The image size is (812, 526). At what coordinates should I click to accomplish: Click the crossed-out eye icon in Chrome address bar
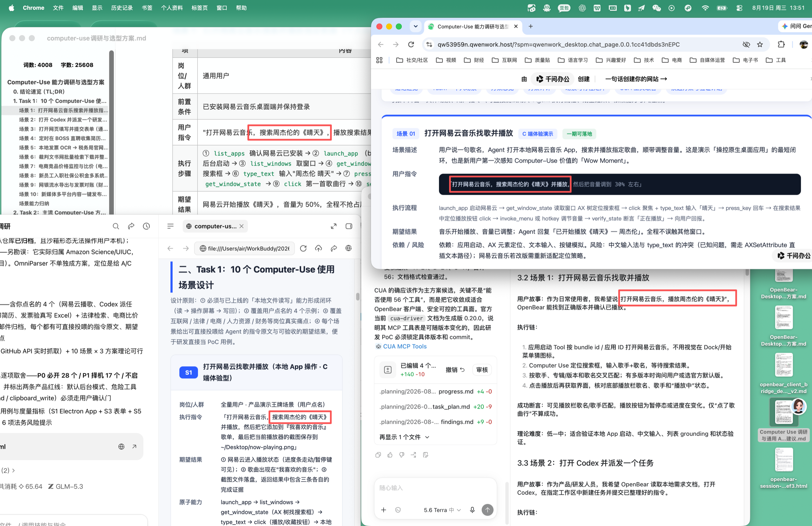tap(746, 45)
